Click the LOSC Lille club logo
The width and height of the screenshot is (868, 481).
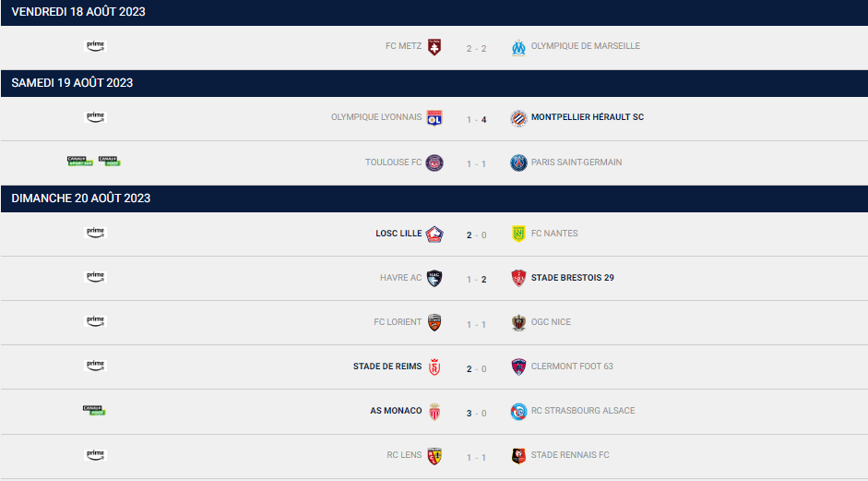[434, 234]
